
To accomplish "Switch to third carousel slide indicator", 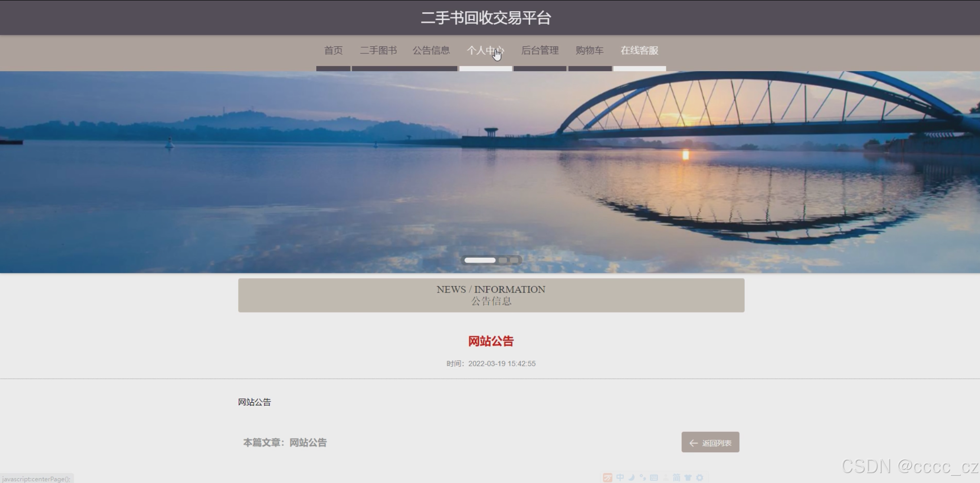I will pyautogui.click(x=514, y=260).
